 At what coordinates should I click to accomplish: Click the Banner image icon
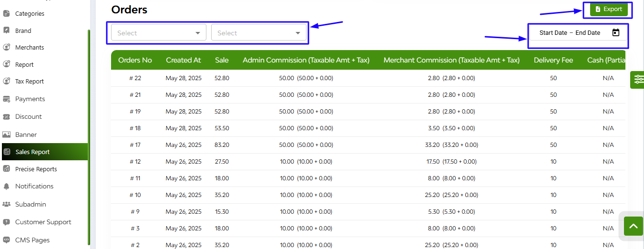coord(6,135)
